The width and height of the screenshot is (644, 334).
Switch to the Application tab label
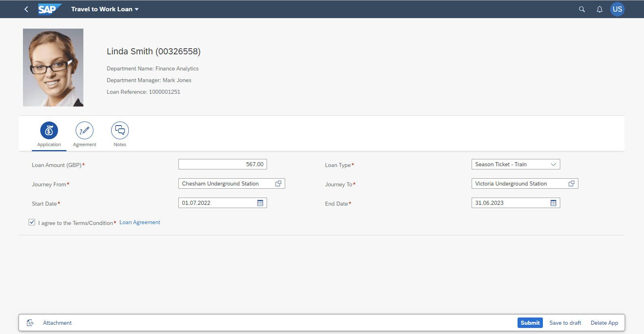[x=49, y=144]
